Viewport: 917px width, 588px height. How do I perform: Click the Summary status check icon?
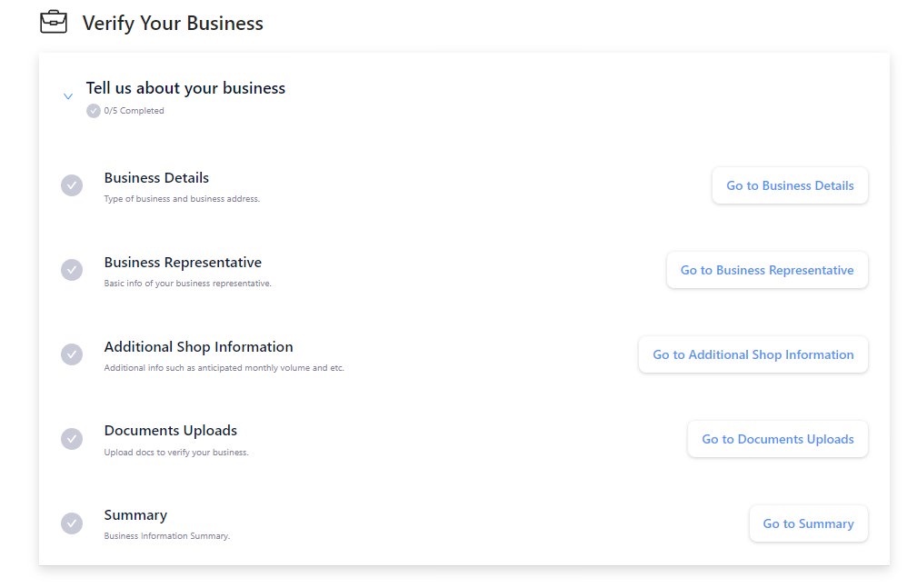click(72, 523)
